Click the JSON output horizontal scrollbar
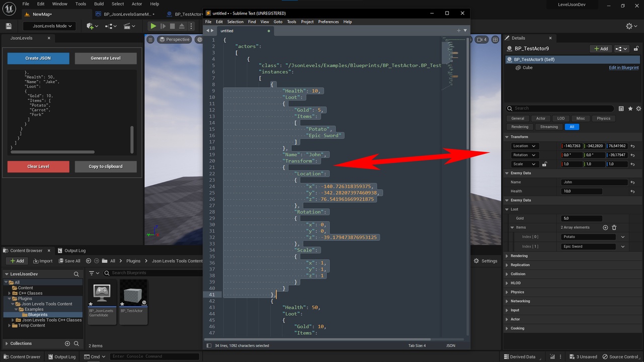Viewport: 644px width, 362px height. pyautogui.click(x=52, y=152)
